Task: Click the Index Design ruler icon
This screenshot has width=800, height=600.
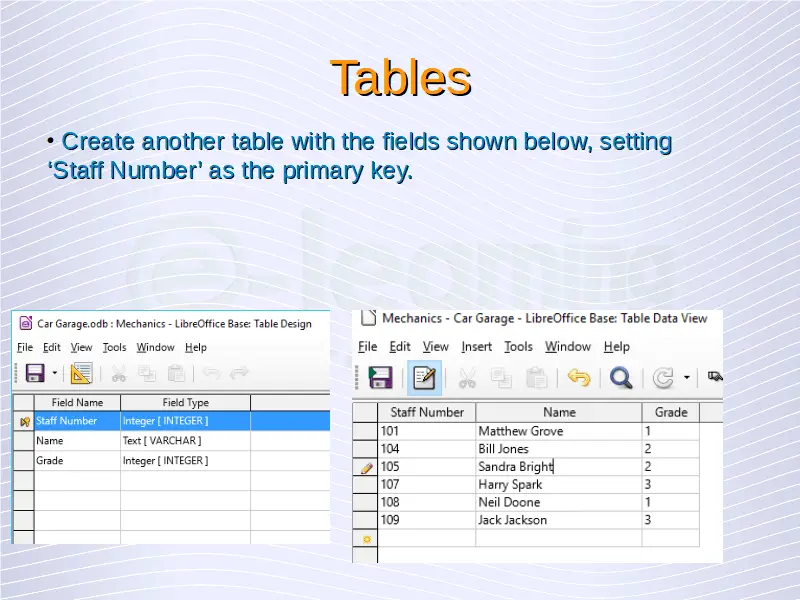Action: click(x=81, y=373)
